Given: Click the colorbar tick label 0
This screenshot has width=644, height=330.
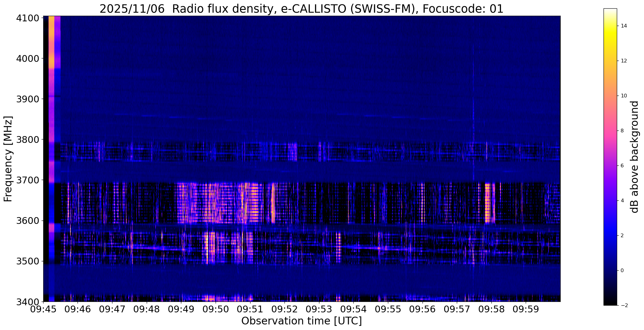Looking at the screenshot, I should tap(622, 271).
